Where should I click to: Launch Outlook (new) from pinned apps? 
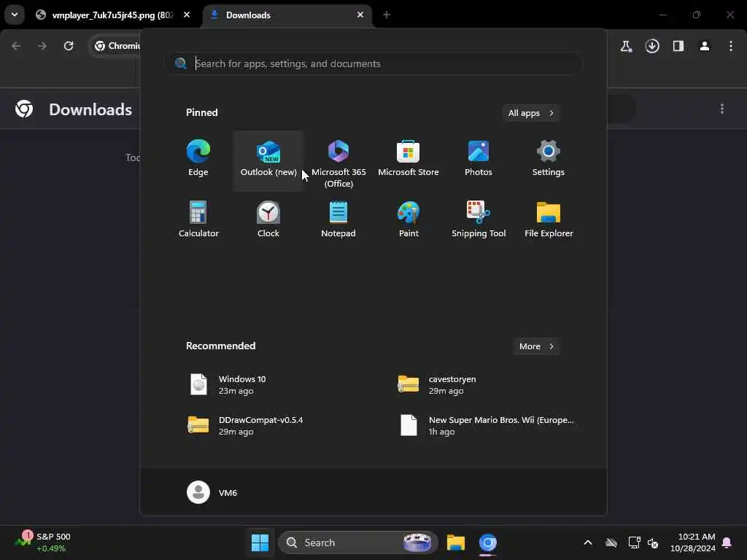pyautogui.click(x=268, y=160)
